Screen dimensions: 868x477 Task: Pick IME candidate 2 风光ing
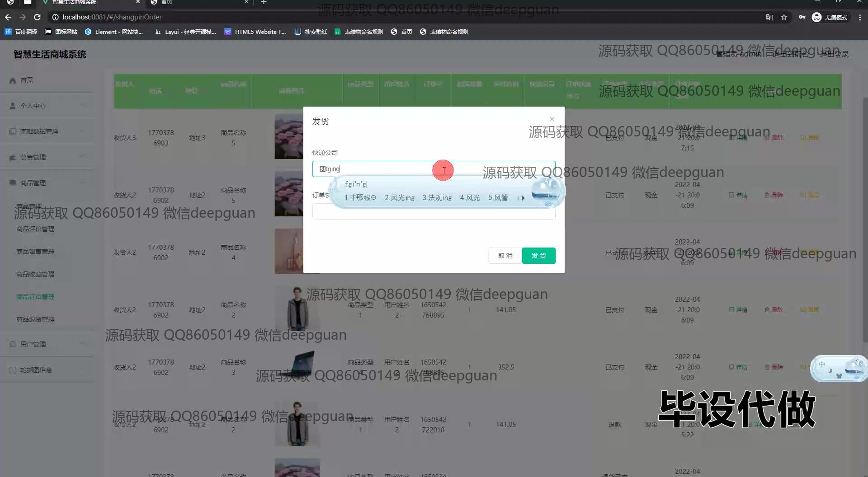[399, 198]
